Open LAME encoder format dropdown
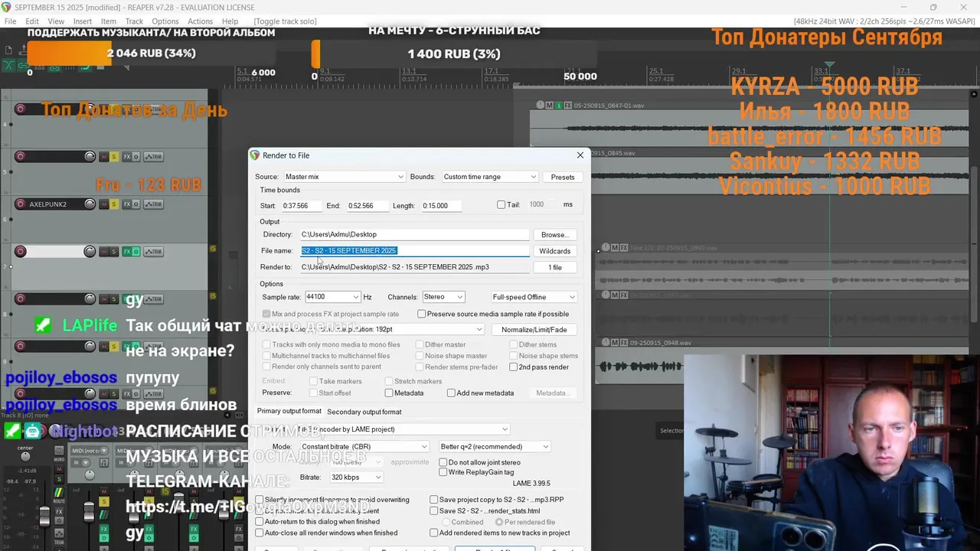 click(402, 429)
